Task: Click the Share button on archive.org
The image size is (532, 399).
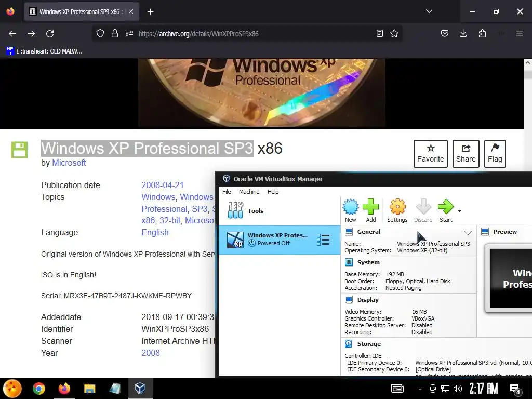Action: point(466,154)
